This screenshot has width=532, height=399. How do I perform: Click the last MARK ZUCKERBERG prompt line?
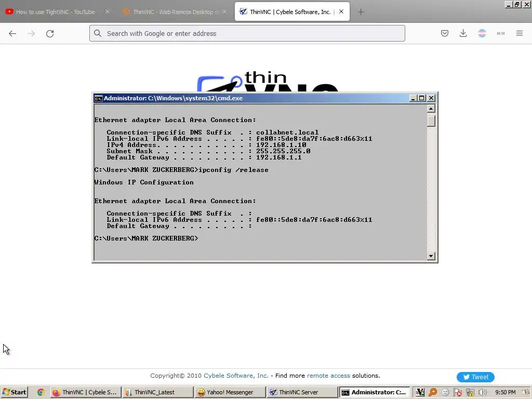point(146,238)
